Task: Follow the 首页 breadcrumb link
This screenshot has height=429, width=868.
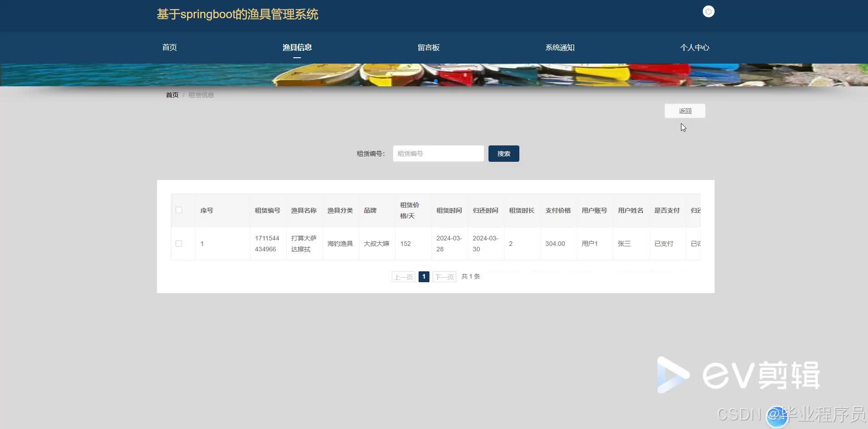Action: (172, 95)
